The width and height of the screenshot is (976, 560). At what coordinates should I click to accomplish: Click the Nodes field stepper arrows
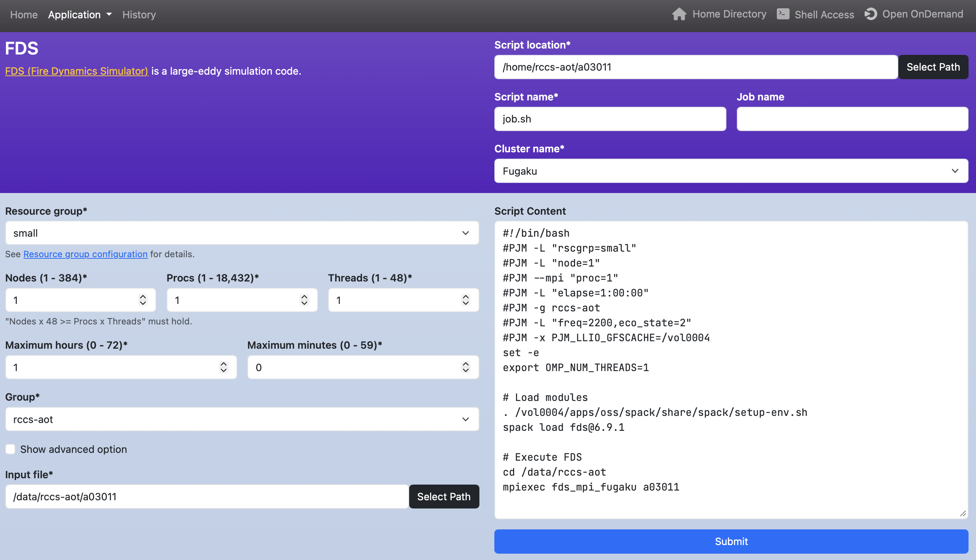143,300
